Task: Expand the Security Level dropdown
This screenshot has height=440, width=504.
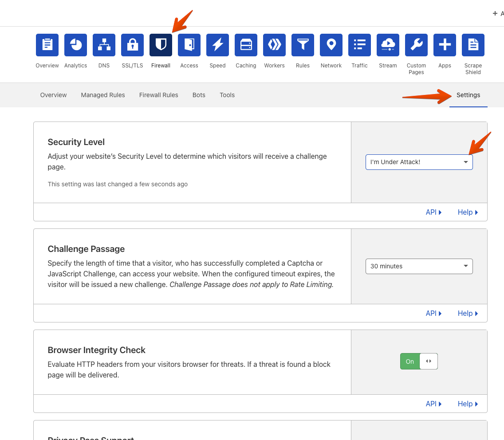Action: (x=419, y=162)
